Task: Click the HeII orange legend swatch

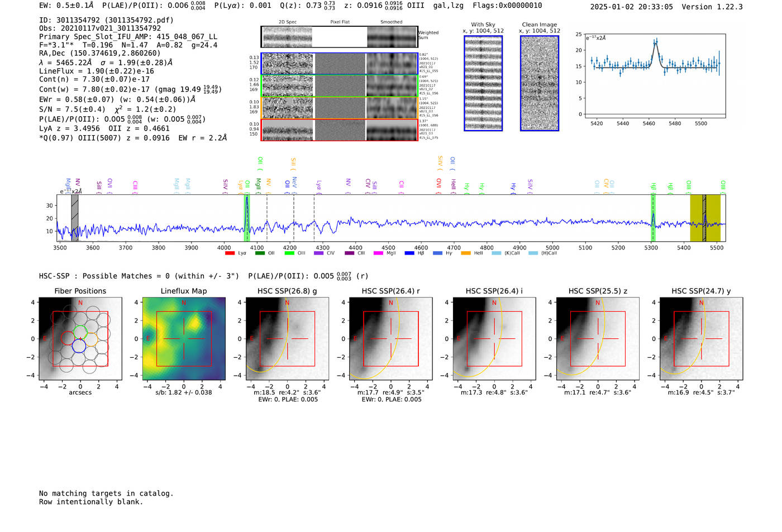Action: (x=466, y=253)
